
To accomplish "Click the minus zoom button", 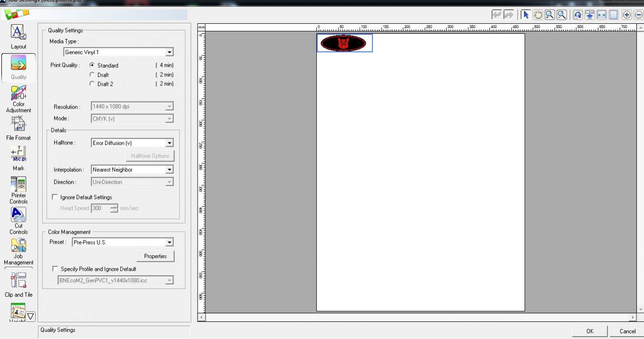I will click(x=638, y=15).
